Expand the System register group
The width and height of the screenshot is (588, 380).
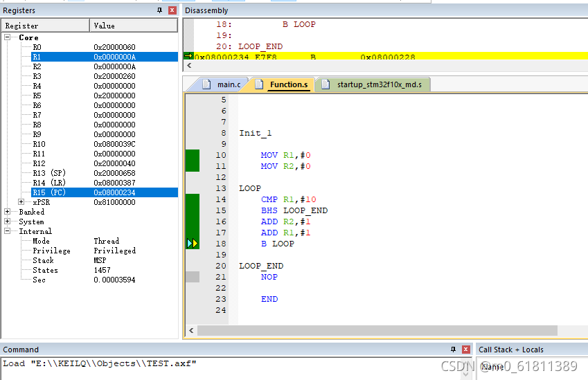(x=7, y=221)
